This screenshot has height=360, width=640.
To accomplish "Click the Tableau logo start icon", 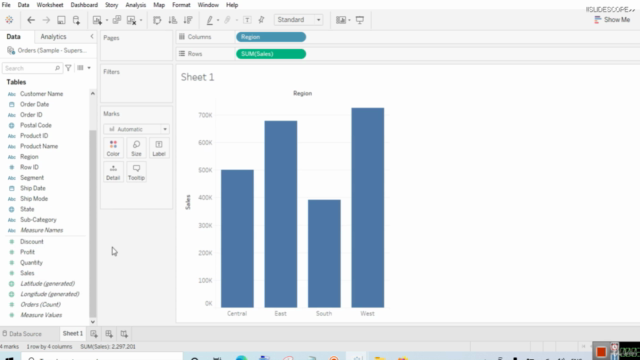I will [9, 20].
